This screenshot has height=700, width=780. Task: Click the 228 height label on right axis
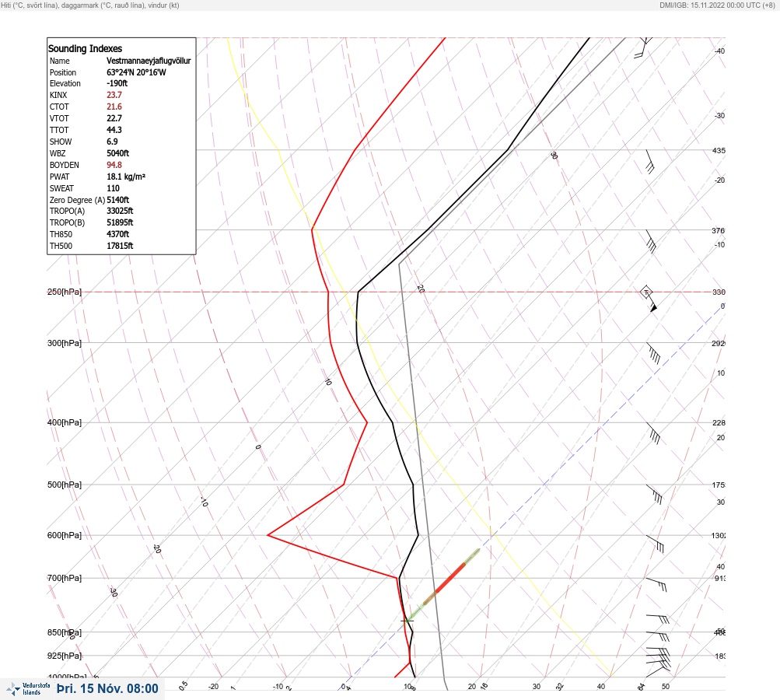coord(719,423)
